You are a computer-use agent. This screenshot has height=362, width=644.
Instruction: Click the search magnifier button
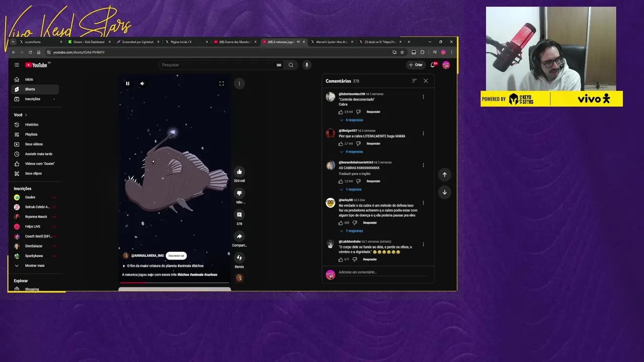click(291, 65)
